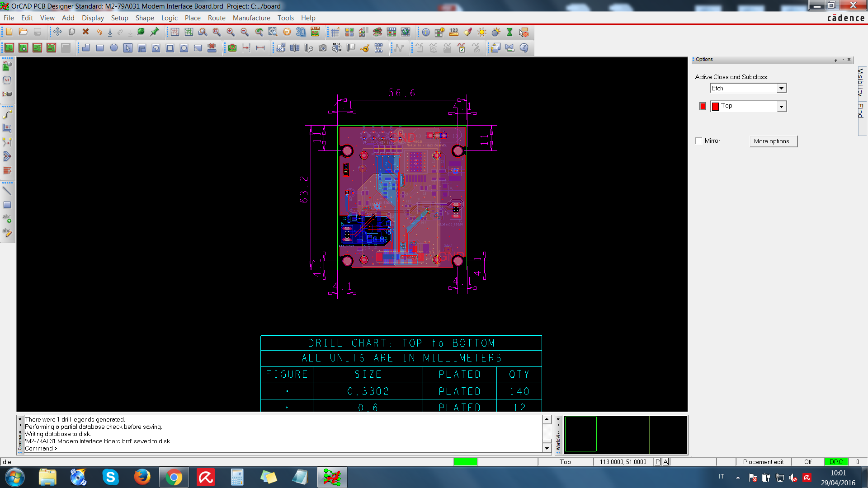Click the shape tool icon in left sidebar

[x=7, y=206]
